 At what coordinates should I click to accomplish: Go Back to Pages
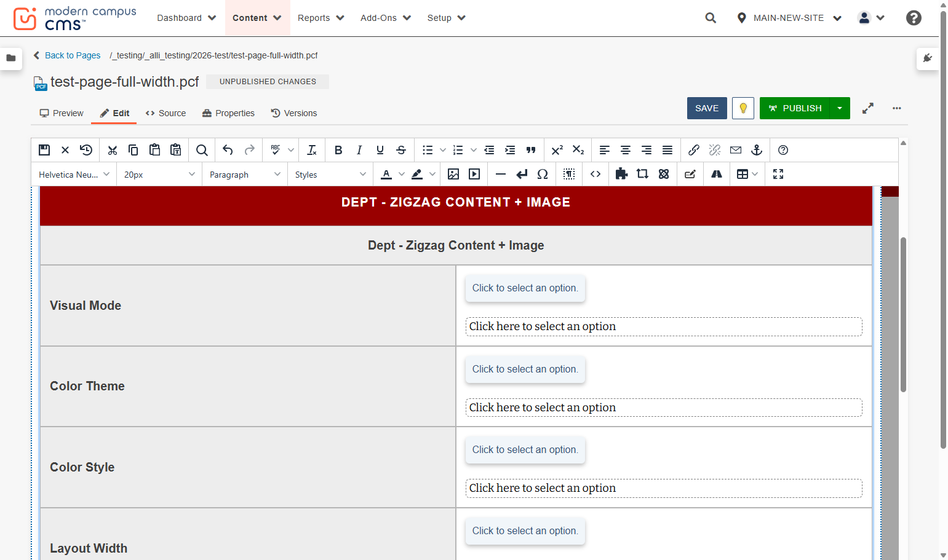[x=67, y=55]
